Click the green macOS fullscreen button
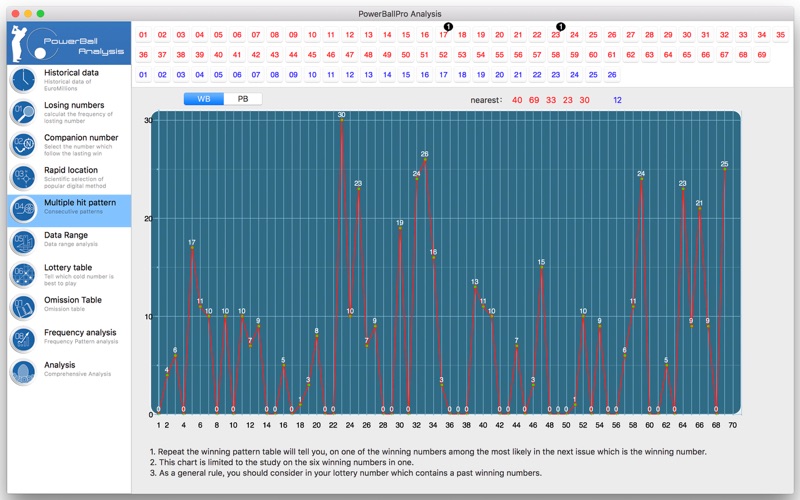 pyautogui.click(x=40, y=14)
